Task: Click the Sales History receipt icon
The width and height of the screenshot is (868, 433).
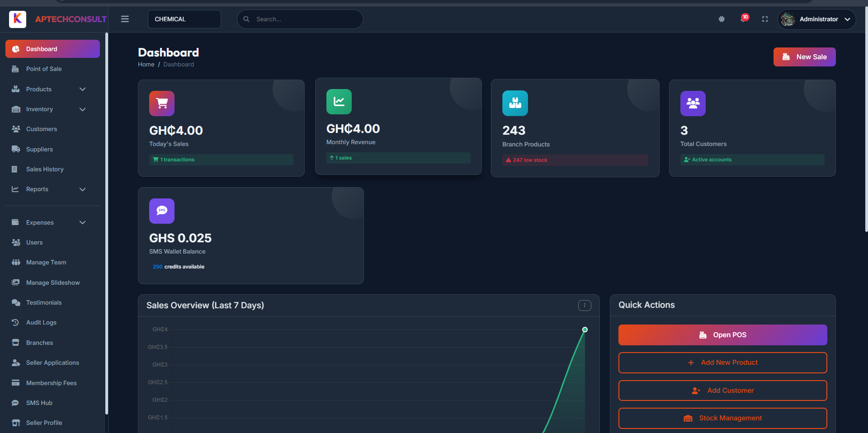Action: (x=14, y=169)
